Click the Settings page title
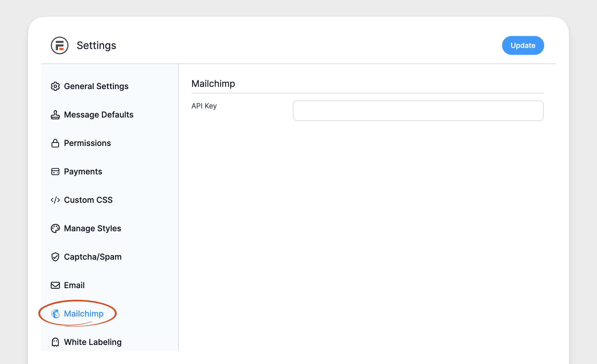This screenshot has height=364, width=597. [96, 46]
